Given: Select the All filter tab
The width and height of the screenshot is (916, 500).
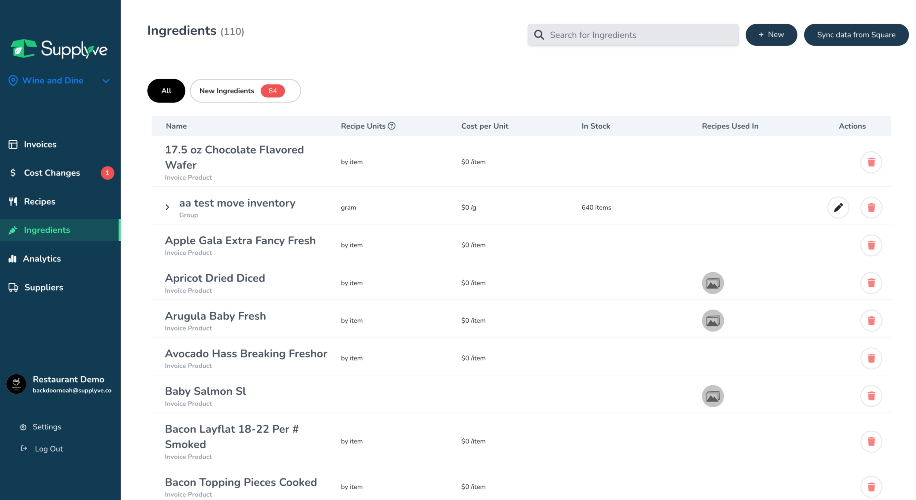Looking at the screenshot, I should 166,91.
